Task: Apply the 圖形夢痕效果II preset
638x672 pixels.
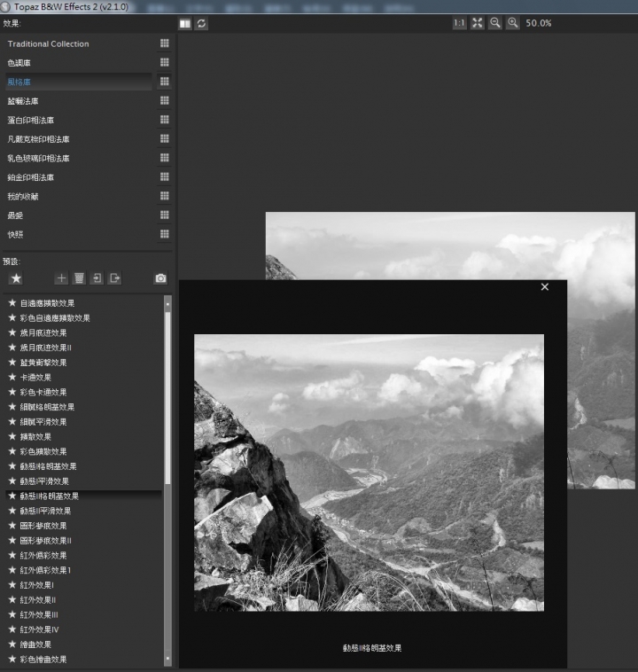Action: tap(46, 541)
